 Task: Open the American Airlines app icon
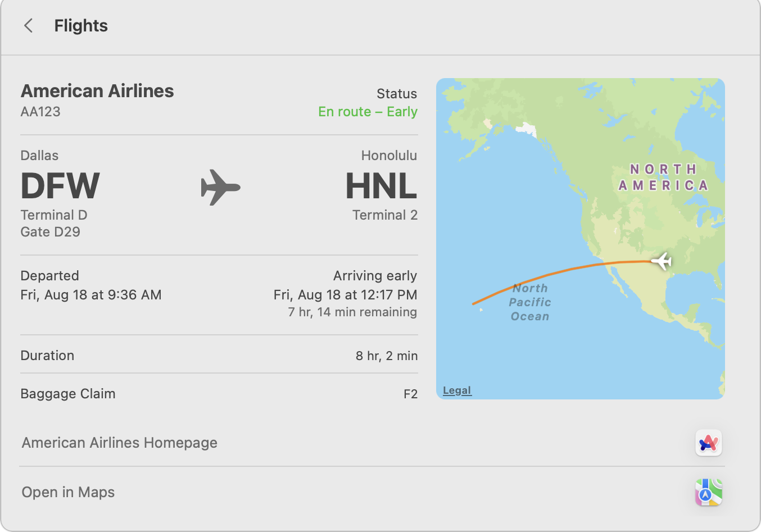point(708,443)
